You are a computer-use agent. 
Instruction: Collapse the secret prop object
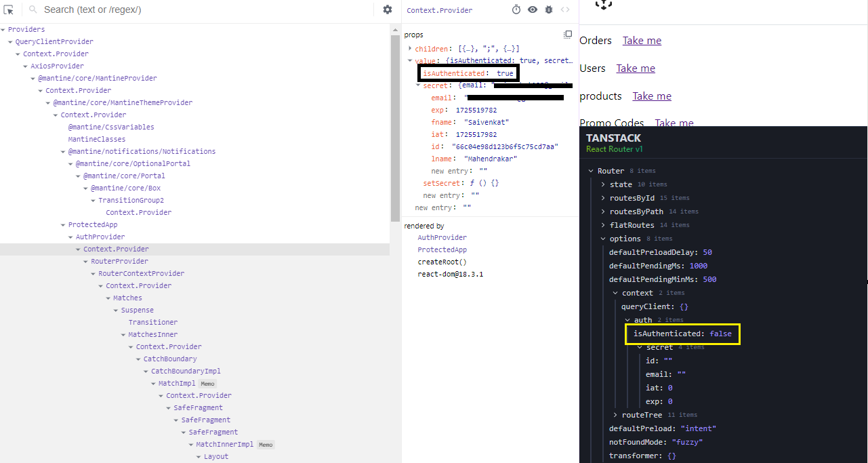coord(417,86)
